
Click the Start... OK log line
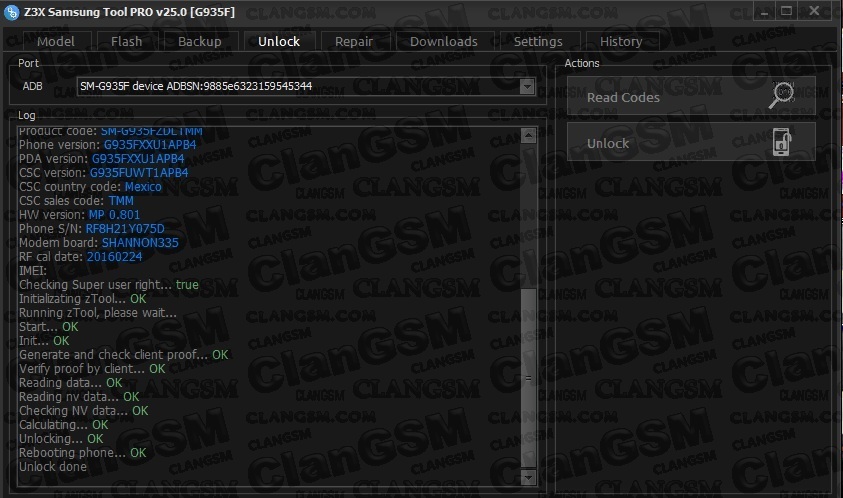coord(48,326)
